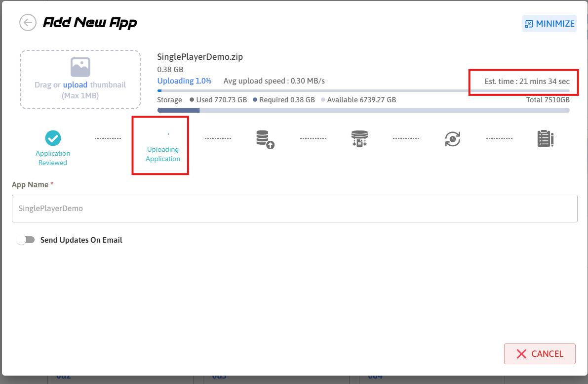This screenshot has width=588, height=384.
Task: Click the image placeholder icon in thumbnail area
Action: point(80,67)
